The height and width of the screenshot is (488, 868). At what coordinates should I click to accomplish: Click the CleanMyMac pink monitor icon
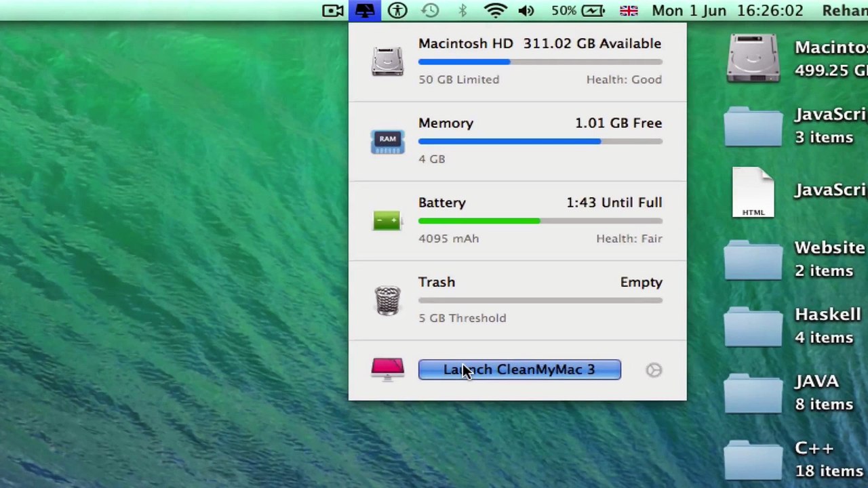(x=387, y=369)
